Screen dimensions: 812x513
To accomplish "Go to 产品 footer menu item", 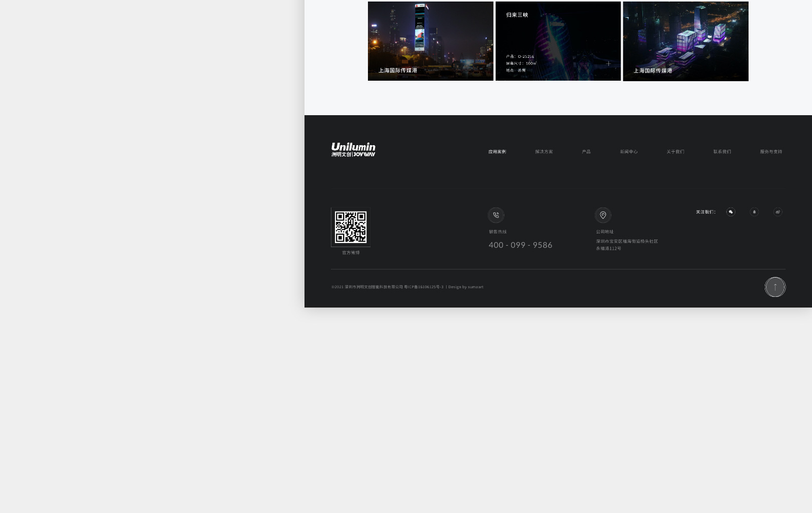I will click(586, 152).
